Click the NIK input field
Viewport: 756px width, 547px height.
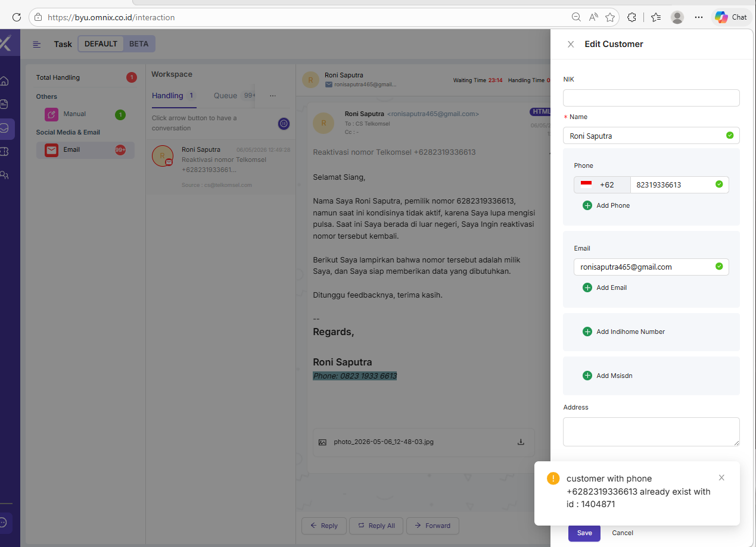tap(651, 98)
